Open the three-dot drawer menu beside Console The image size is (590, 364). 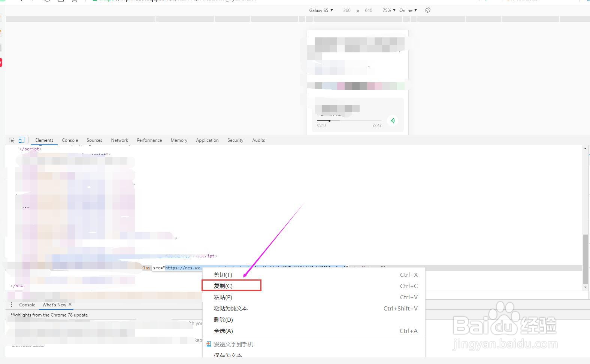coord(11,305)
